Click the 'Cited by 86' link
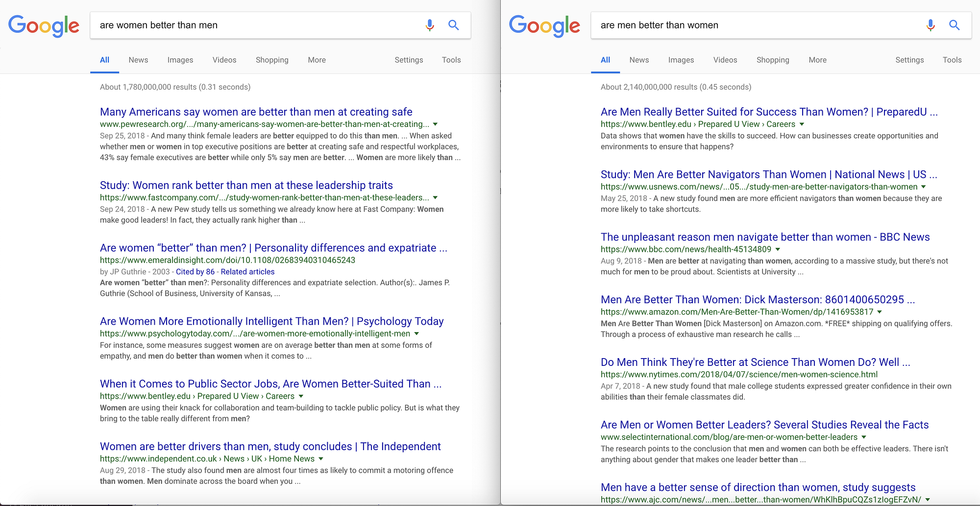The height and width of the screenshot is (506, 980). coord(195,272)
